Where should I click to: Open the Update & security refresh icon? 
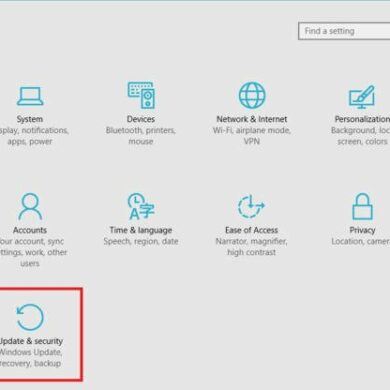tap(30, 317)
